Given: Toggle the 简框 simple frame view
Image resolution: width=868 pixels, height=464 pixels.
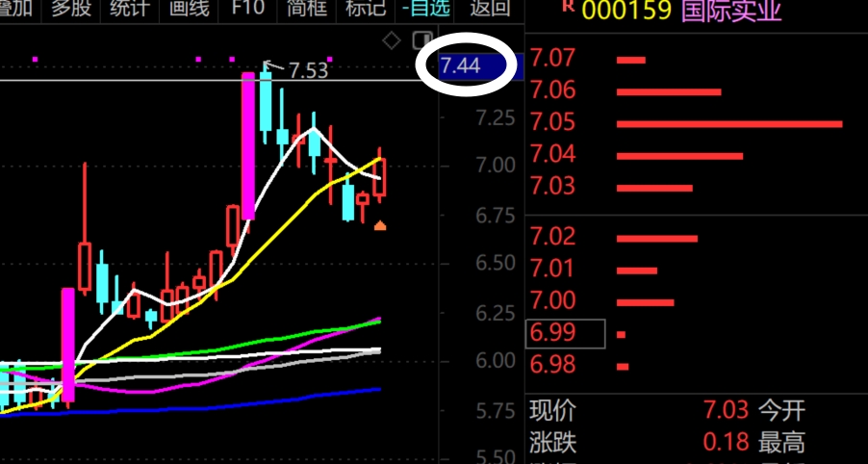Looking at the screenshot, I should pyautogui.click(x=307, y=10).
